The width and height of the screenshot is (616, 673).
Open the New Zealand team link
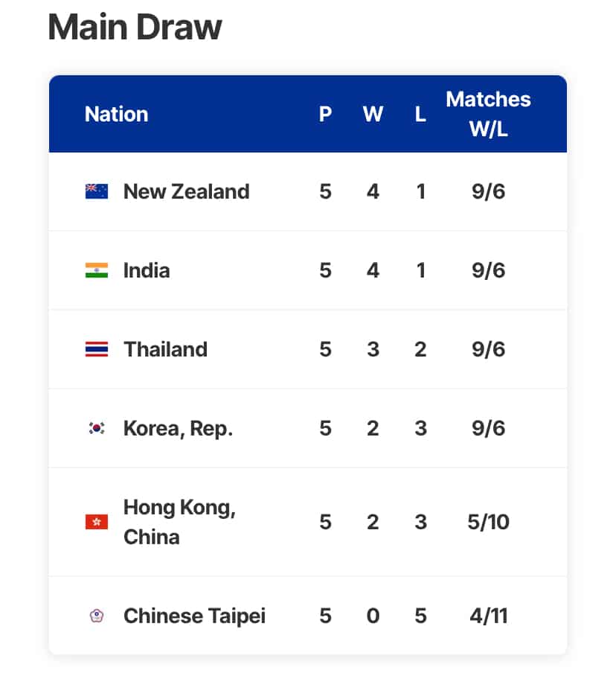pos(186,191)
